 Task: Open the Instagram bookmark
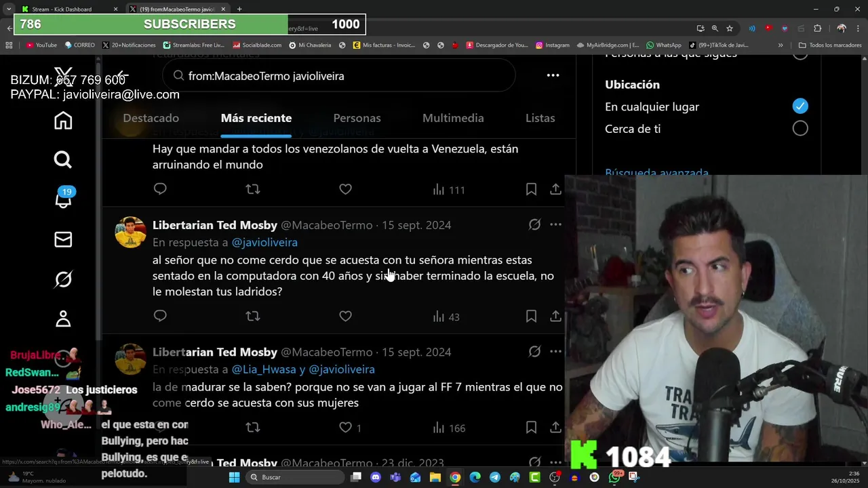(x=552, y=45)
